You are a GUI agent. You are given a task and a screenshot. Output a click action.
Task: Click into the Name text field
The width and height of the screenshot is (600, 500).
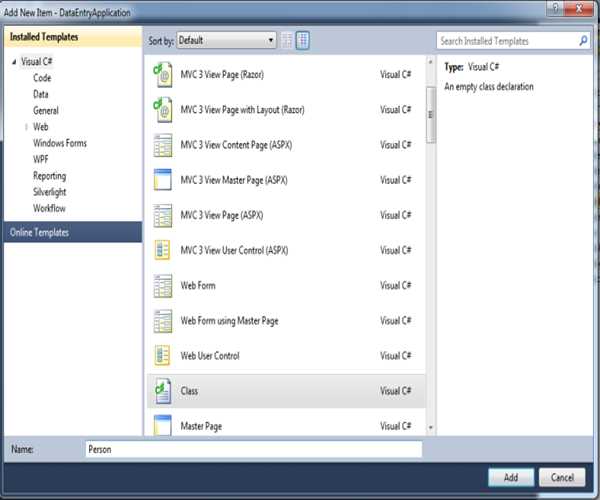point(253,450)
